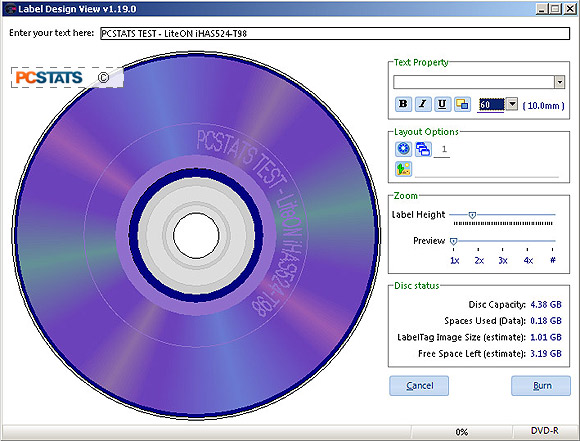This screenshot has height=441, width=580.
Task: Toggle Italic text formatting
Action: 423,104
